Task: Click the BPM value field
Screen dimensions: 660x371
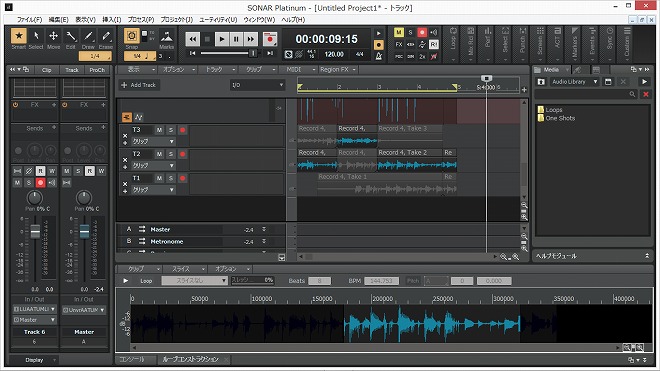Action: pyautogui.click(x=381, y=281)
